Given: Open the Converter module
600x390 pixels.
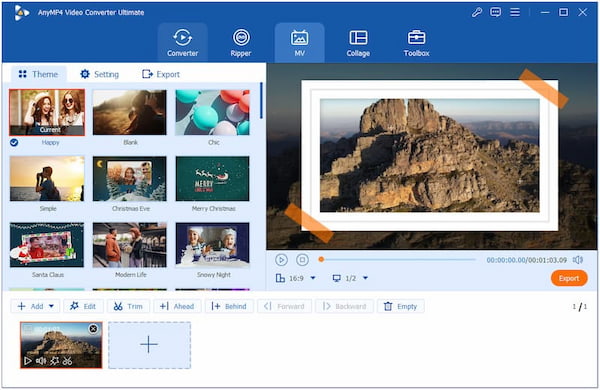Looking at the screenshot, I should pyautogui.click(x=183, y=42).
